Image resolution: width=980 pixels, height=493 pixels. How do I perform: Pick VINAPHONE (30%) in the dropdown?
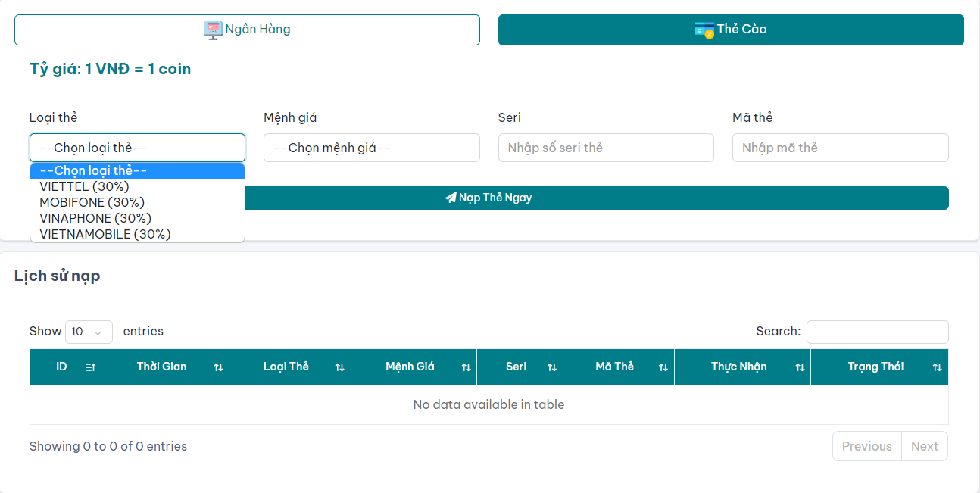95,218
